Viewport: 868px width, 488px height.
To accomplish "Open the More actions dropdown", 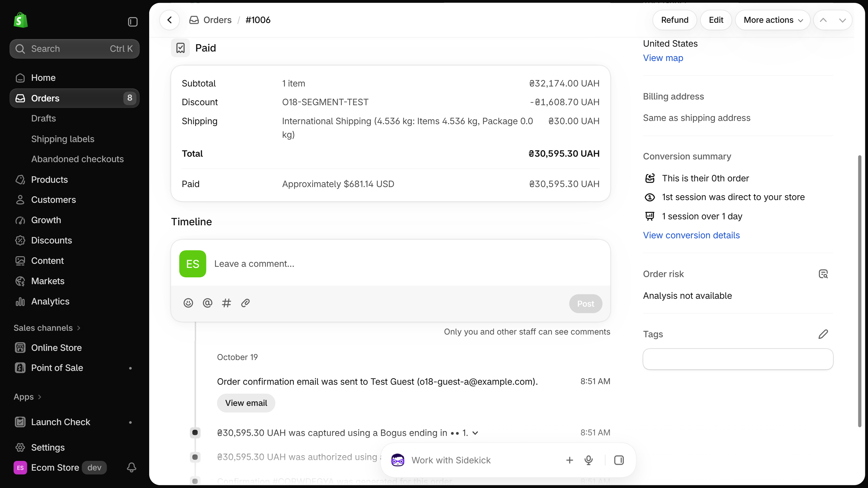I will pyautogui.click(x=773, y=20).
